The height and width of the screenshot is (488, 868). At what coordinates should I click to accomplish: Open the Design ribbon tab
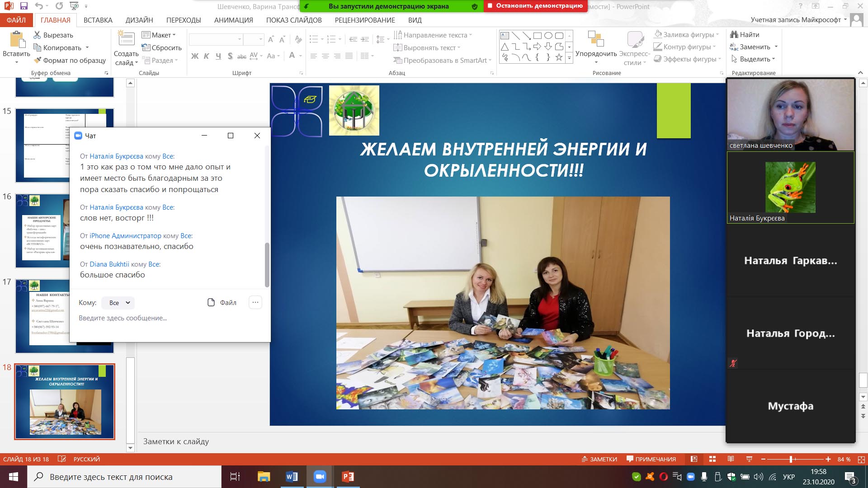pos(139,20)
